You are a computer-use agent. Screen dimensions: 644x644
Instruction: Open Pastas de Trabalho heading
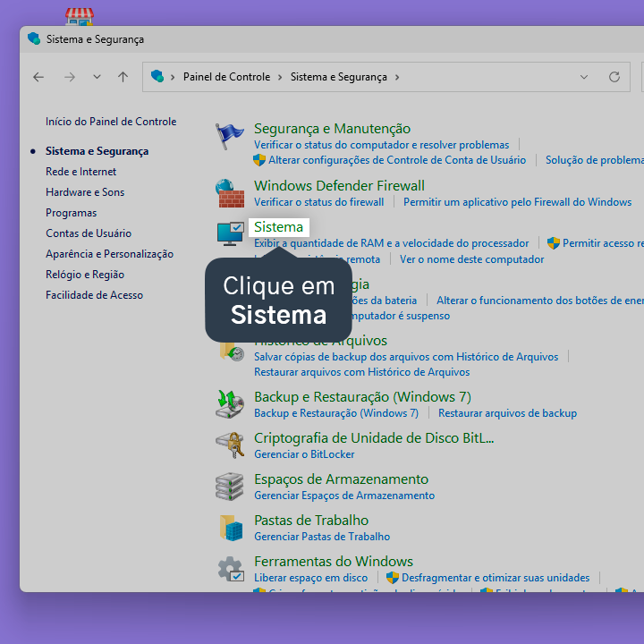pos(311,520)
